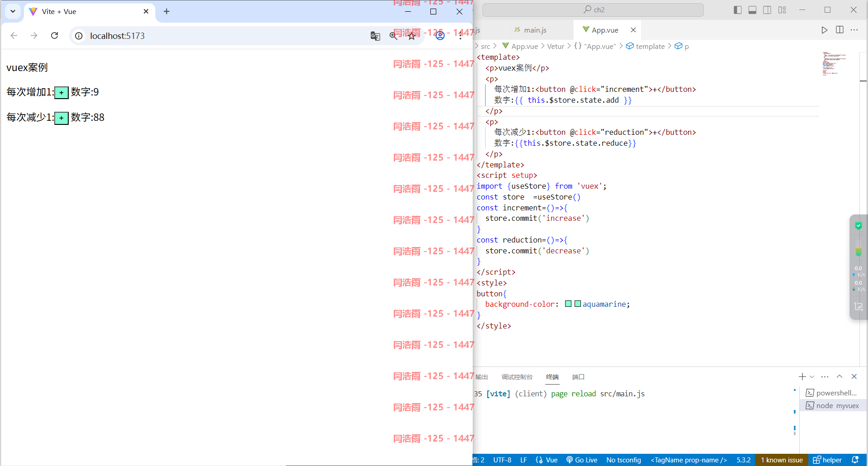Click the + button beside 每次增加1

point(61,93)
